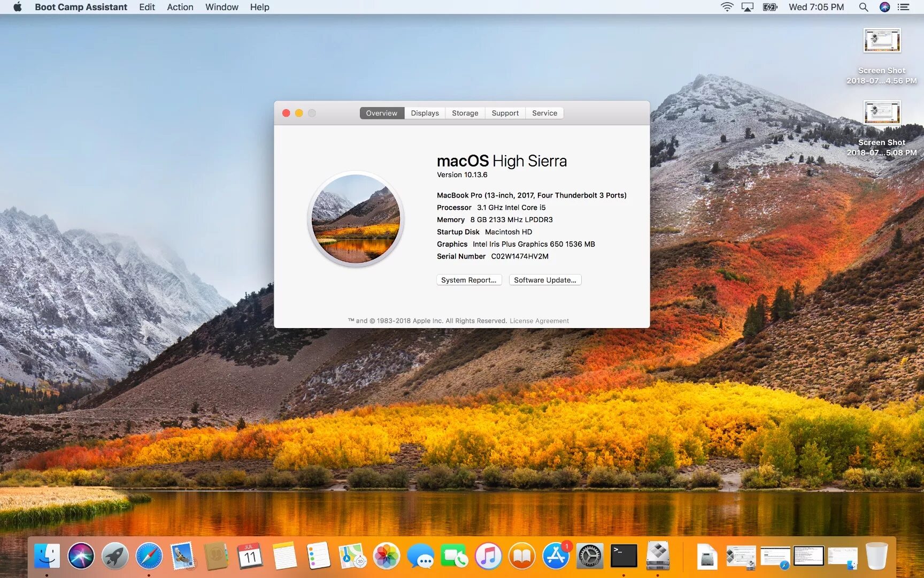
Task: Click the Intel Iris Plus Graphics 650 text
Action: [x=534, y=245]
